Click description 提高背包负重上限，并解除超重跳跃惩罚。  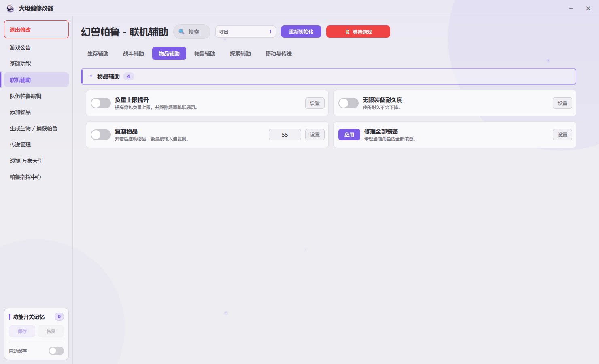pyautogui.click(x=156, y=107)
